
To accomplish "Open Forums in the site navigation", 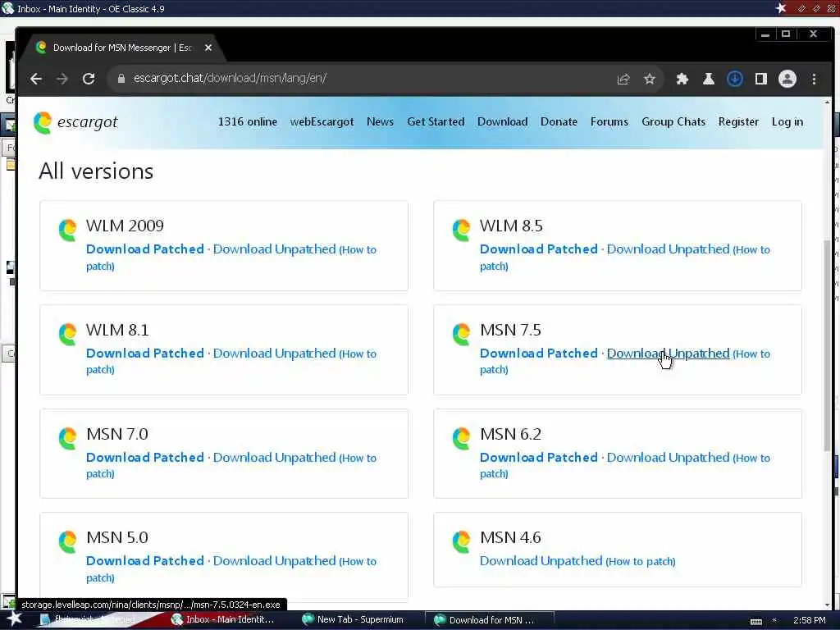I will coord(609,121).
